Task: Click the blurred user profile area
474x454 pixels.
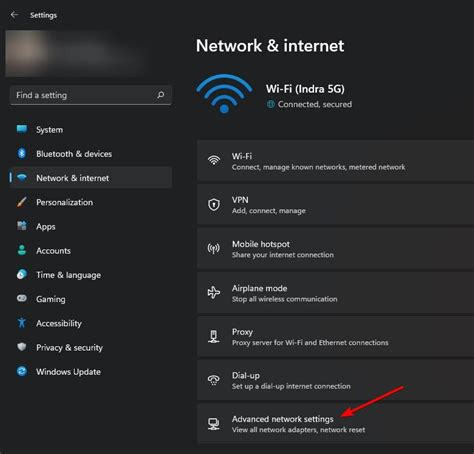Action: coord(75,53)
